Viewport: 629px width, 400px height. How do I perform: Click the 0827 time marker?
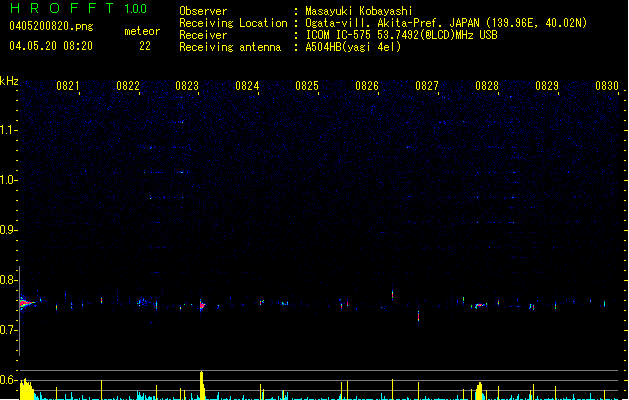click(427, 86)
